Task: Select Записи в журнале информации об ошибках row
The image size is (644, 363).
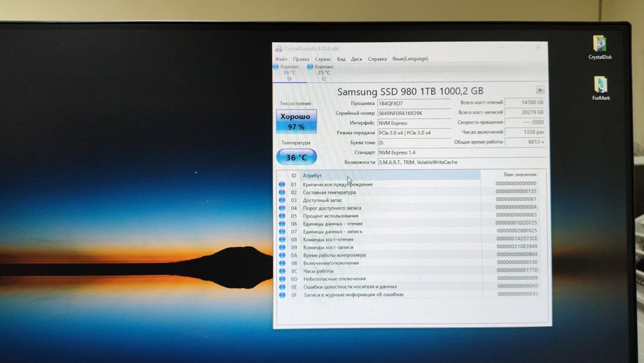Action: (409, 295)
